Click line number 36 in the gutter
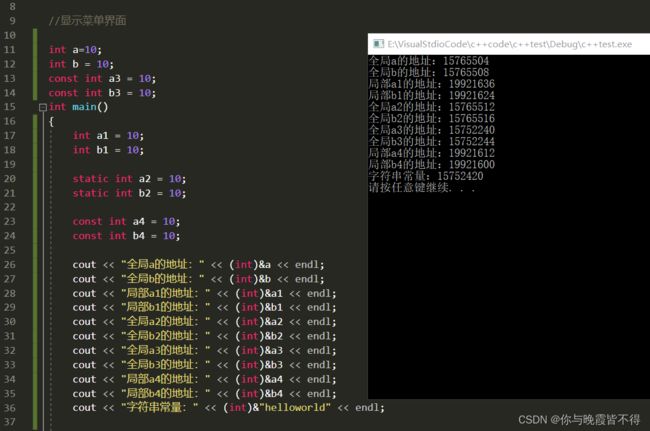This screenshot has width=650, height=431. click(x=10, y=408)
